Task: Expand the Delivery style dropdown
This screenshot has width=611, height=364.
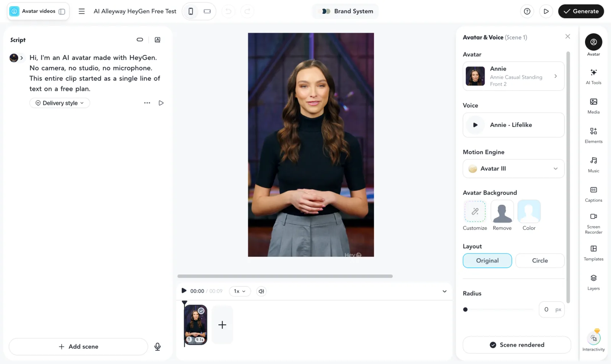Action: click(x=60, y=103)
